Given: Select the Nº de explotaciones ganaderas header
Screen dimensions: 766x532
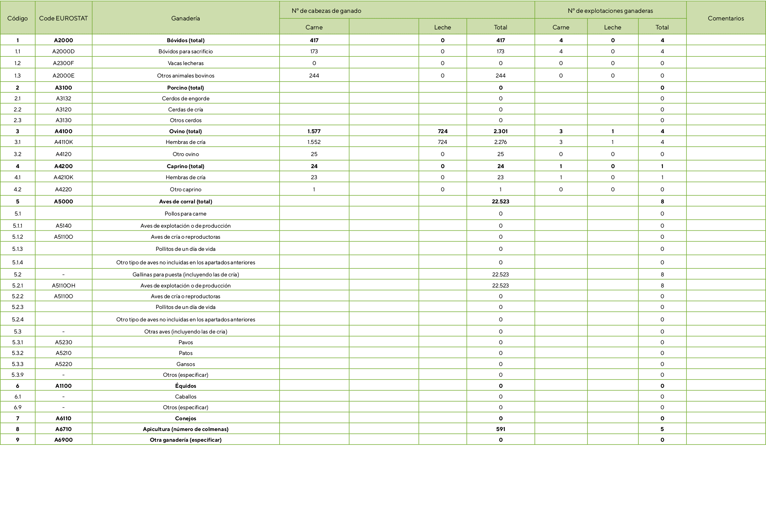Looking at the screenshot, I should coord(610,11).
